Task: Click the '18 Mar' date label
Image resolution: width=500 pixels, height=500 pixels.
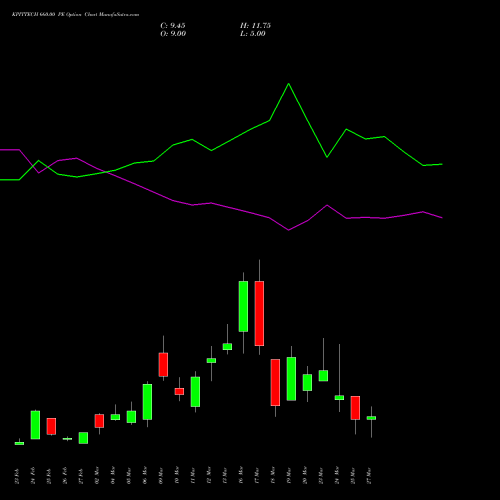Action: [273, 476]
